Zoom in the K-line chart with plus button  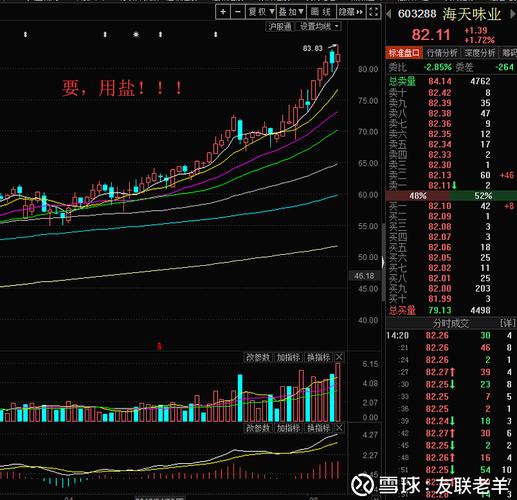coord(223,12)
